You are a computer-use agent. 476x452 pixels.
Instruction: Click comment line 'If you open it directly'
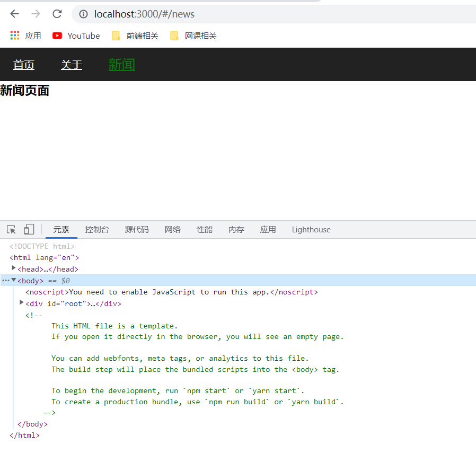198,337
